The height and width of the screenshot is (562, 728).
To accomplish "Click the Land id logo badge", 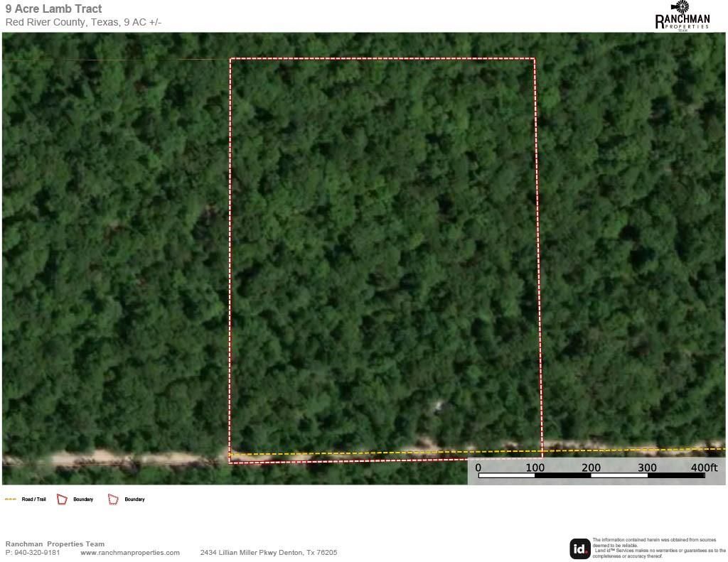I will [x=579, y=549].
